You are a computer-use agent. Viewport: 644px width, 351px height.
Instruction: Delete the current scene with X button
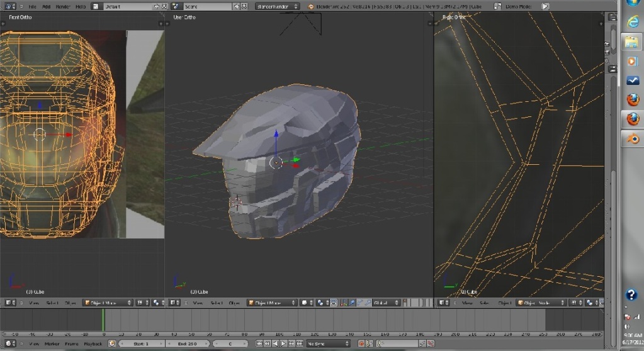(244, 6)
